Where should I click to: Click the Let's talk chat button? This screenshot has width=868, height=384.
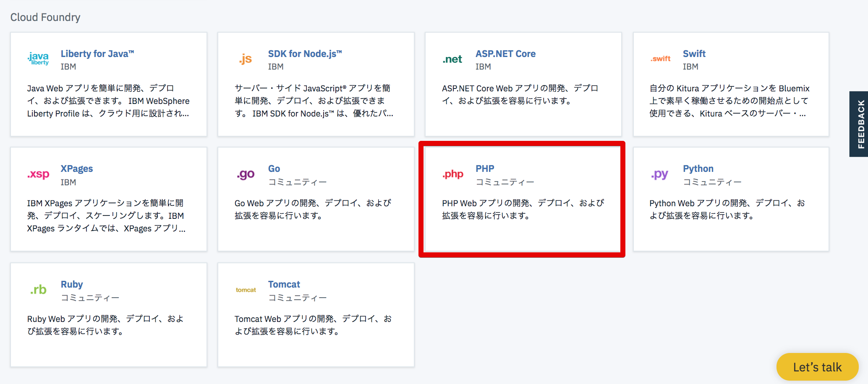pyautogui.click(x=817, y=367)
